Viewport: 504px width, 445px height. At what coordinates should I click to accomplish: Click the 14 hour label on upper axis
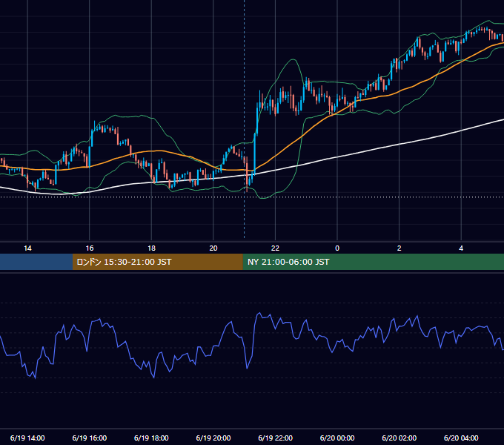(27, 248)
